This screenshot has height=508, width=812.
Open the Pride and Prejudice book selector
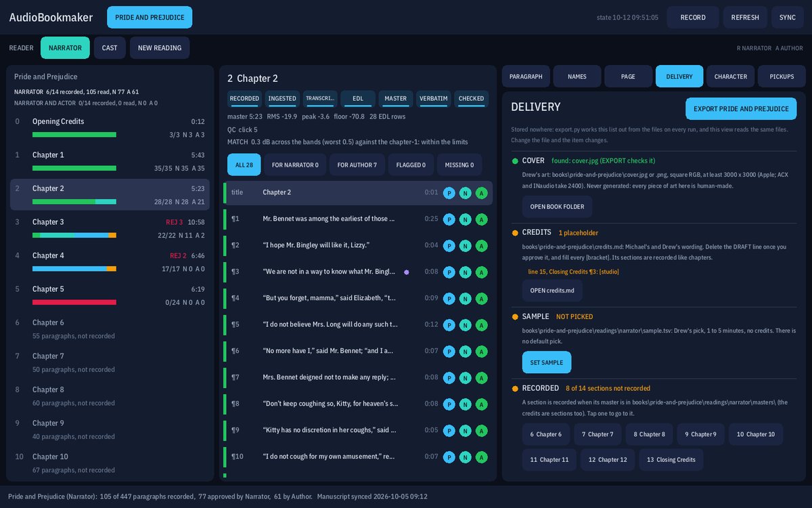pos(150,18)
